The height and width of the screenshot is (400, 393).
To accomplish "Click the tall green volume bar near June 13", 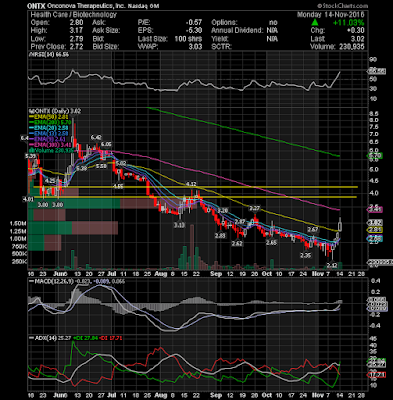I will click(x=72, y=259).
